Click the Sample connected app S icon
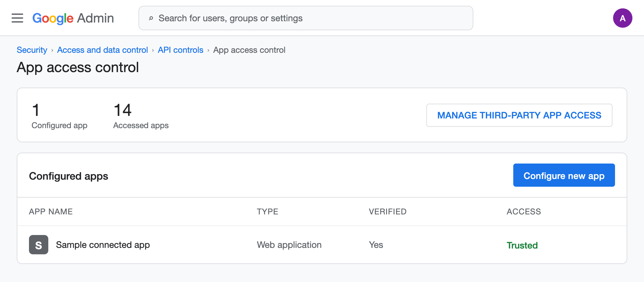Screen dimensions: 644x282 tap(39, 245)
